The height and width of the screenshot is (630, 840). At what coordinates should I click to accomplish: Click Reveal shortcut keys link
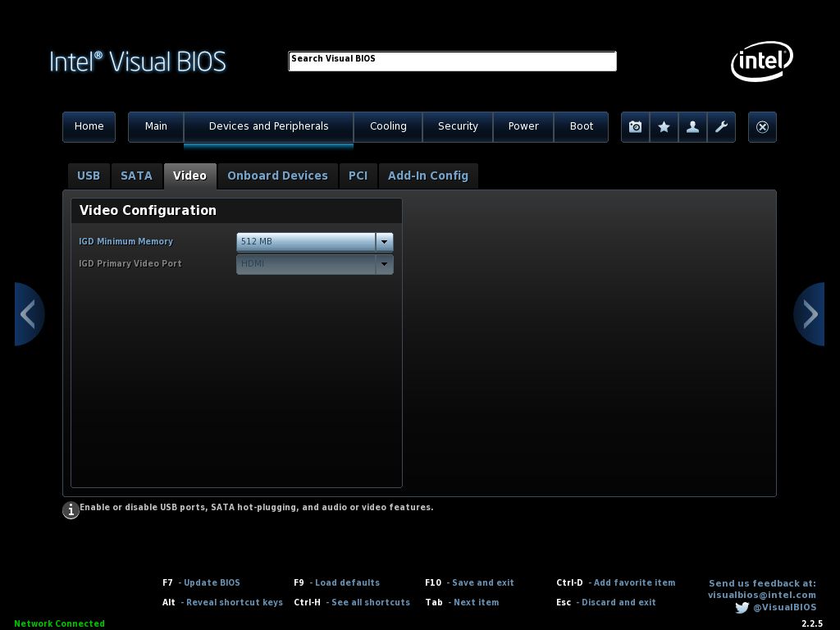pyautogui.click(x=234, y=603)
